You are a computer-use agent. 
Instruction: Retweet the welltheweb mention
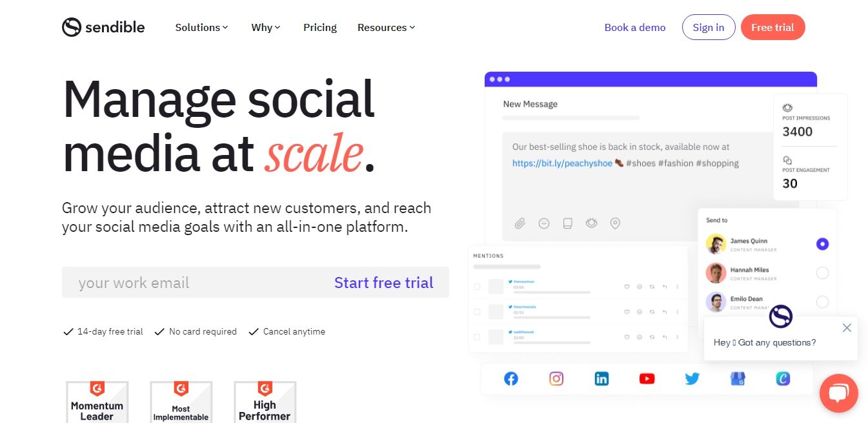[x=652, y=336]
